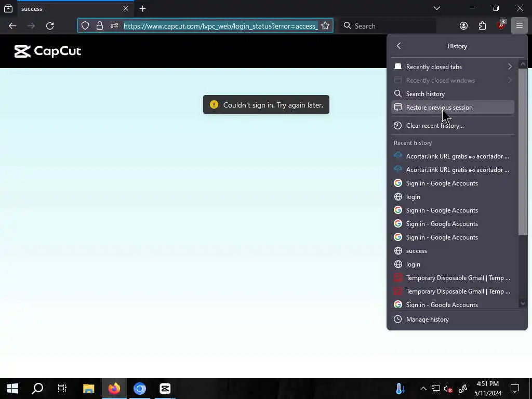Click the weather thermometer tray icon
Image resolution: width=532 pixels, height=399 pixels.
tap(401, 389)
